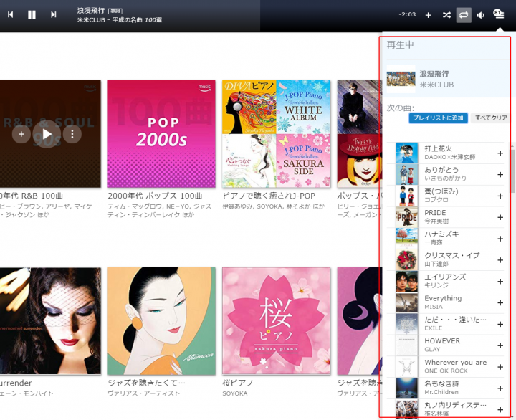This screenshot has width=516, height=420.
Task: Add クリスマス・イブ with its plus icon
Action: (500, 260)
